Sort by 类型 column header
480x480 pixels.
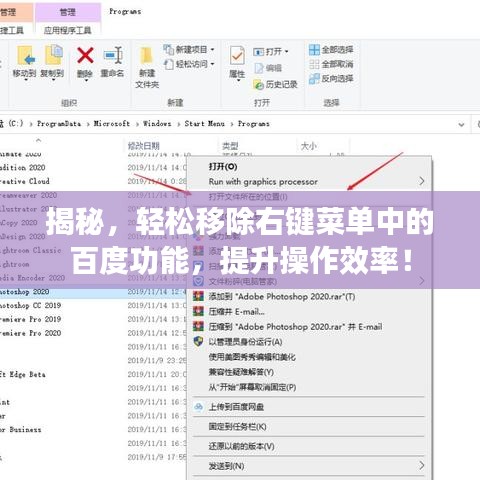230,146
